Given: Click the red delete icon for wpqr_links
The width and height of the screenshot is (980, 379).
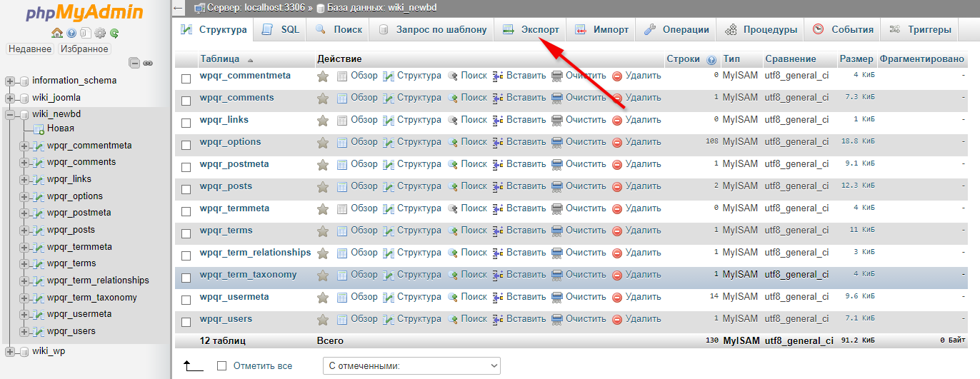Looking at the screenshot, I should (x=617, y=120).
